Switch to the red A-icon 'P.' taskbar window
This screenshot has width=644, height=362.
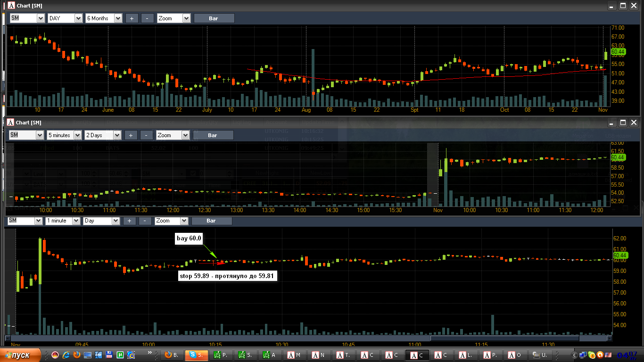click(x=490, y=355)
